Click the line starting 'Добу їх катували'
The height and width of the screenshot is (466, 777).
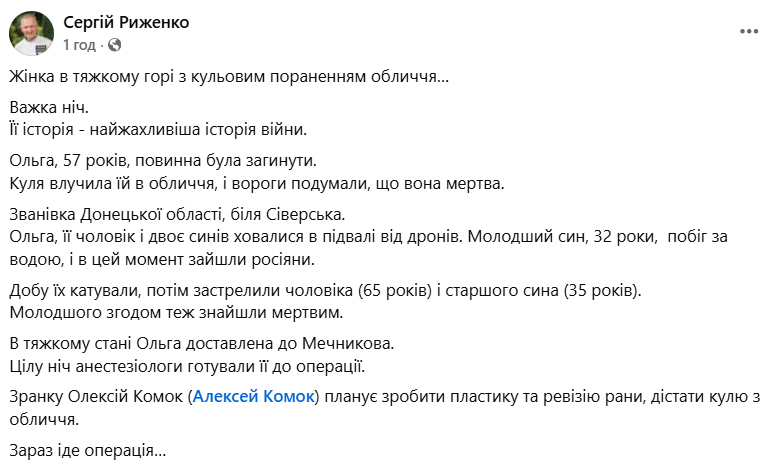pos(328,290)
